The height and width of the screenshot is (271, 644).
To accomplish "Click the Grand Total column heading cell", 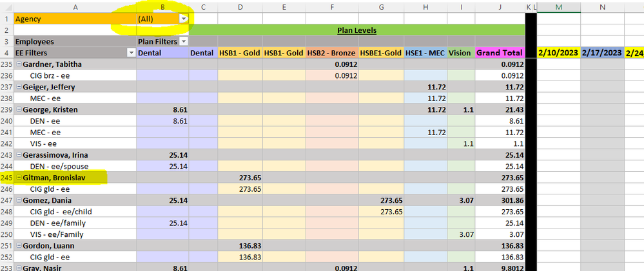I will [500, 53].
